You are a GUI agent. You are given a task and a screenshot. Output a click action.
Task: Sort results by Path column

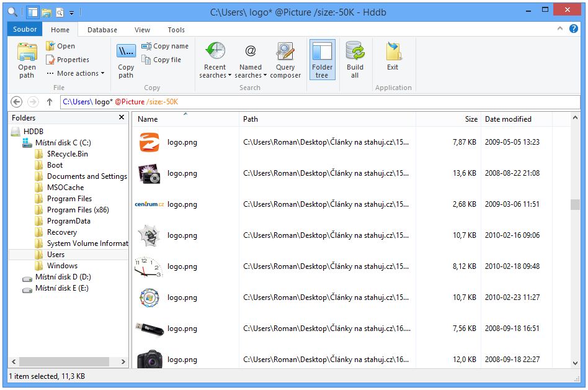(327, 119)
